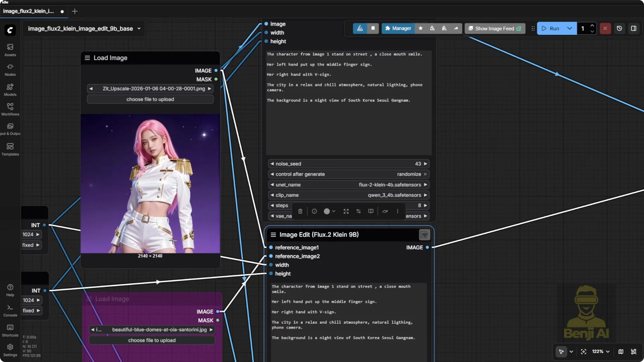Viewport: 644px width, 362px height.
Task: Click the fit-view focus icon in canvas toolbar
Action: click(584, 352)
